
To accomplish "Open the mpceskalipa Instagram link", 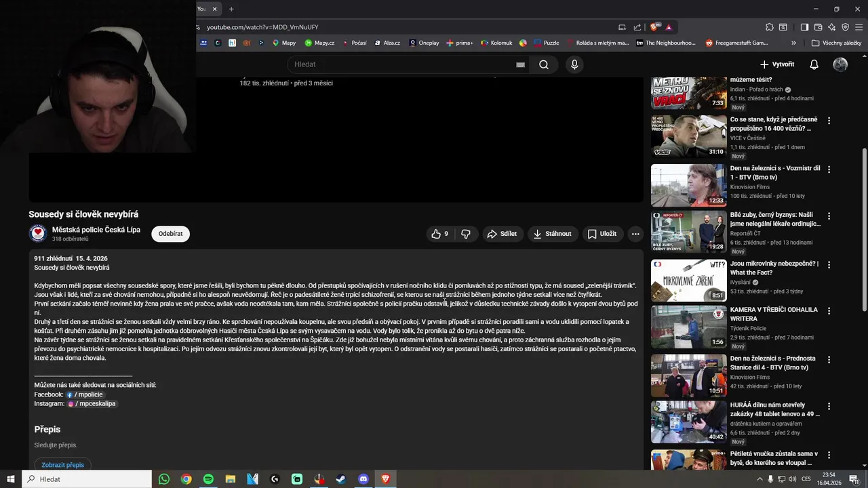I will pos(92,403).
